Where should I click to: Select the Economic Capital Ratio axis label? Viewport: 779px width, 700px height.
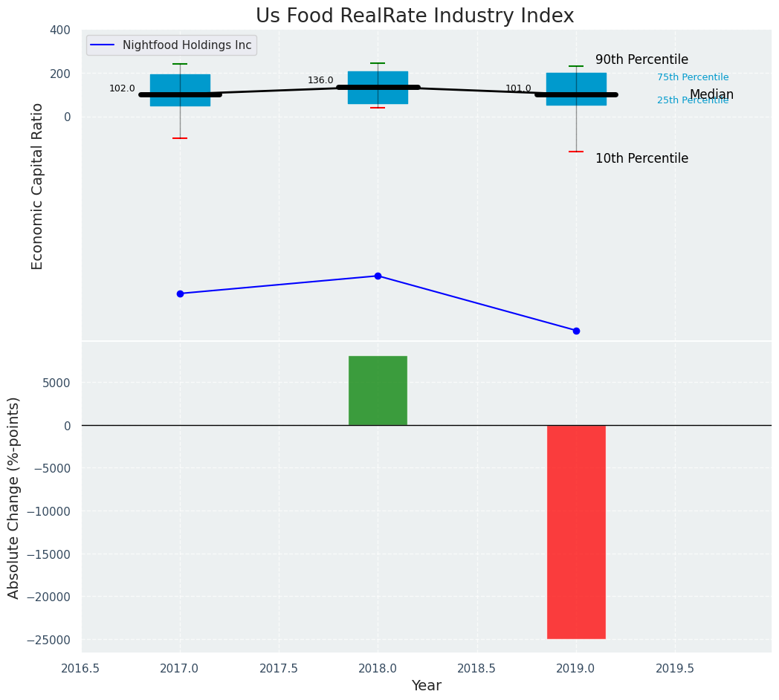(38, 186)
